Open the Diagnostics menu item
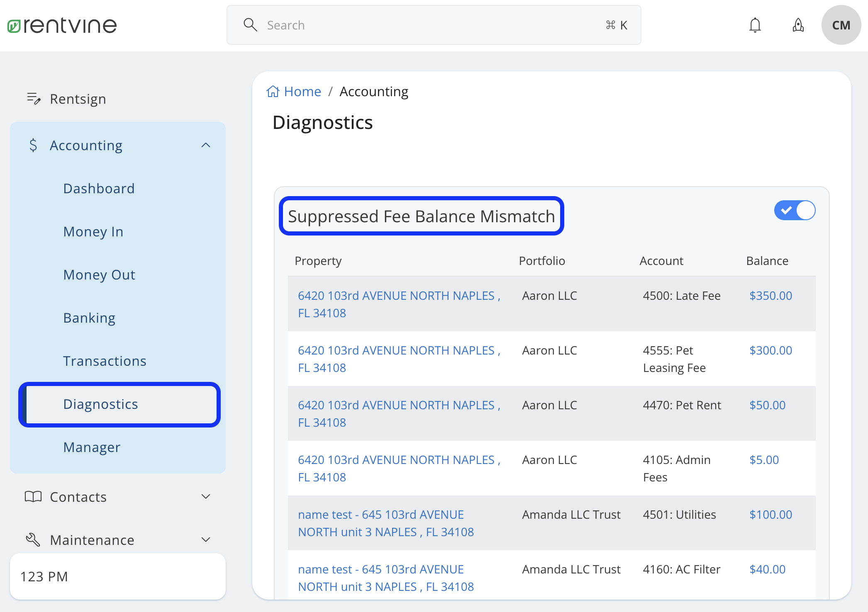The width and height of the screenshot is (868, 612). [100, 404]
